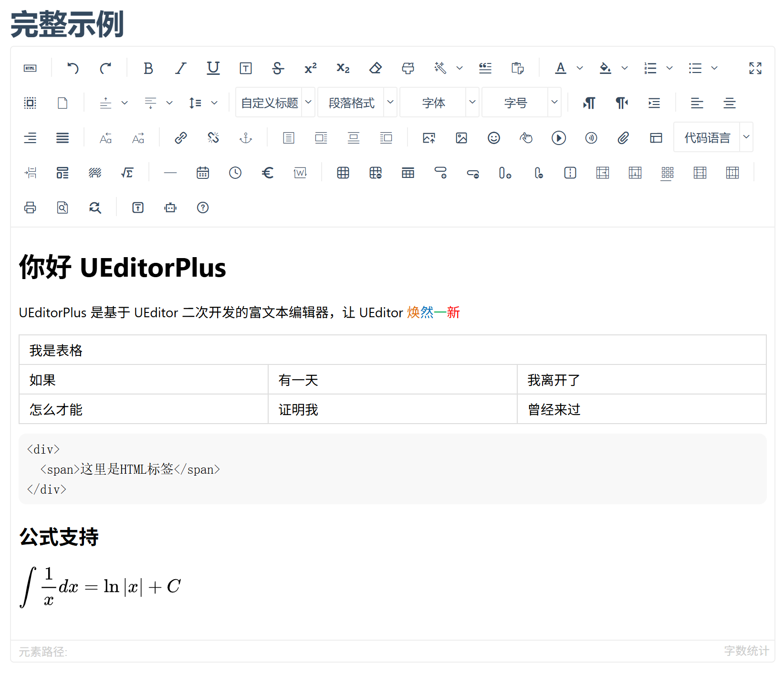
Task: Insert a horizontal rule line
Action: point(170,173)
